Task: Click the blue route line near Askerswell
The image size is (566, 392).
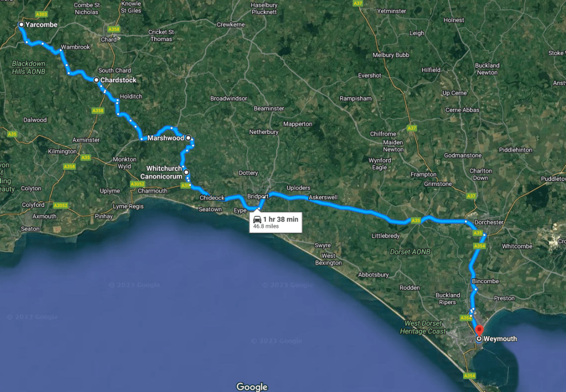Action: click(x=325, y=204)
